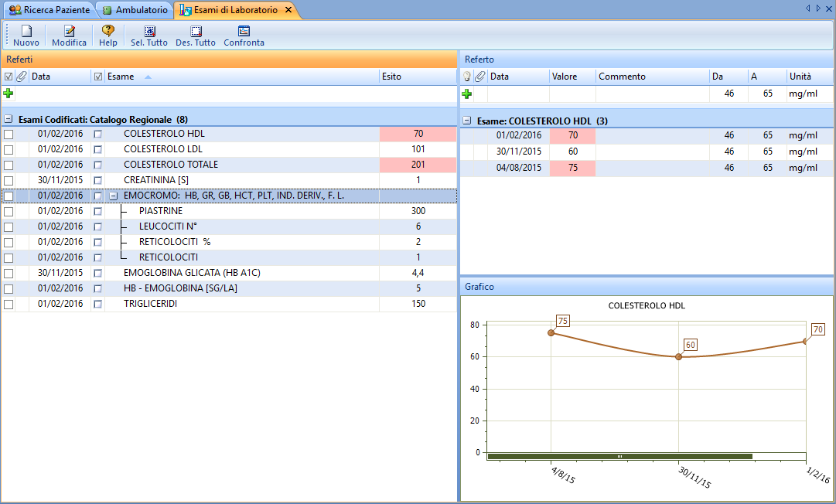Sort by the Esame column header

(x=242, y=77)
